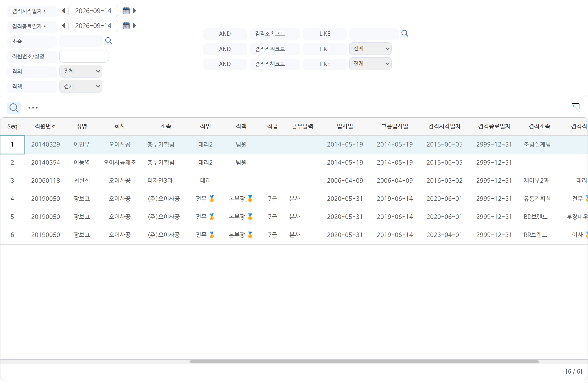588x384 pixels.
Task: Open the 직위 dropdown
Action: tap(81, 71)
